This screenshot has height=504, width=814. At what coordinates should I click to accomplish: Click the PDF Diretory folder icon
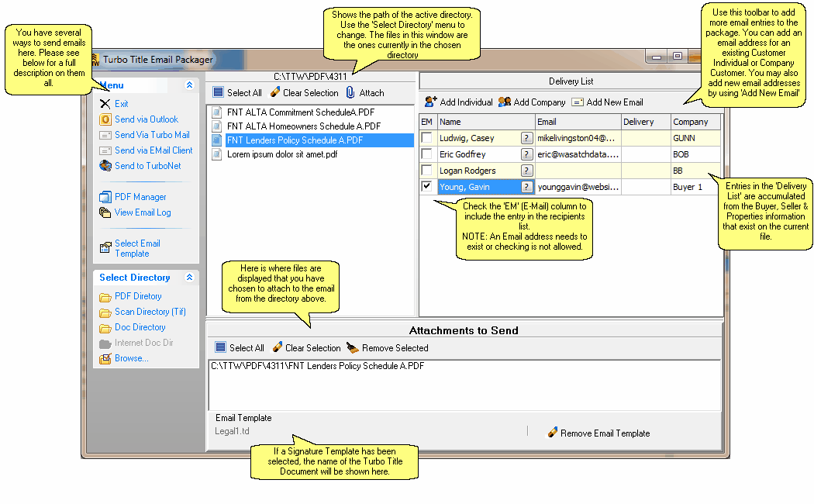105,297
